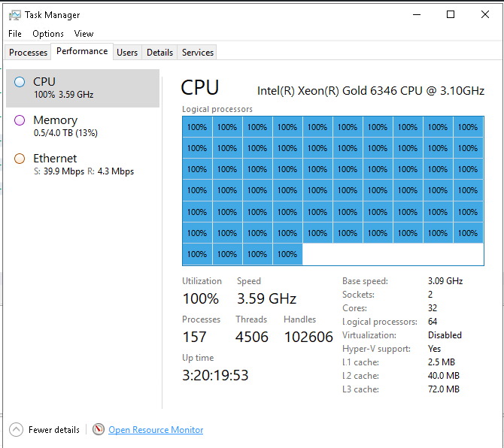Open Resource Monitor link
504x448 pixels.
156,430
